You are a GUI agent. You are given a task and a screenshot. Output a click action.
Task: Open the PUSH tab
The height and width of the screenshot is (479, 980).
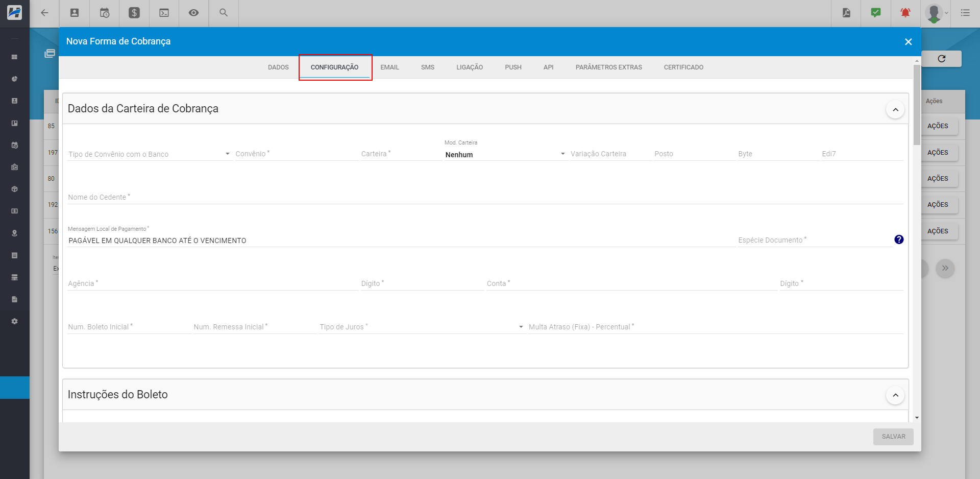513,67
